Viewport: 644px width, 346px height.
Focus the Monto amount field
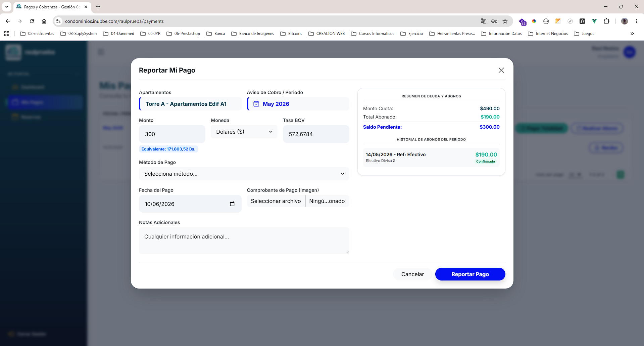click(x=172, y=134)
